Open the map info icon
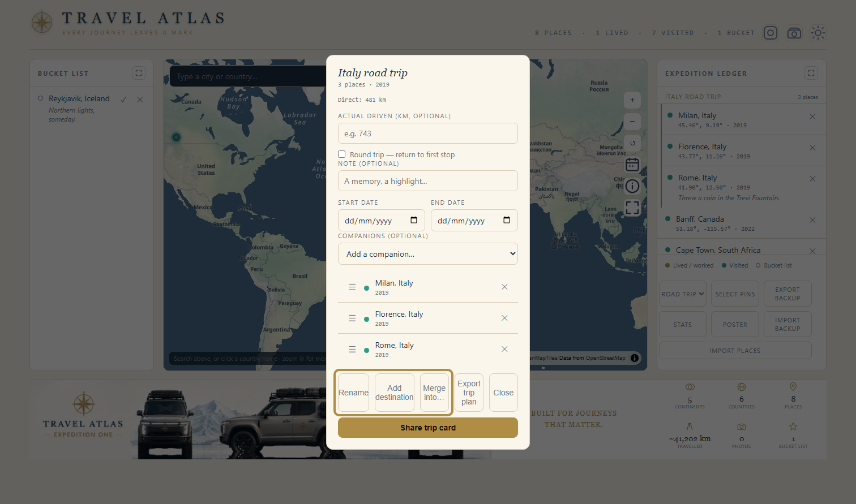The image size is (856, 504). [632, 186]
